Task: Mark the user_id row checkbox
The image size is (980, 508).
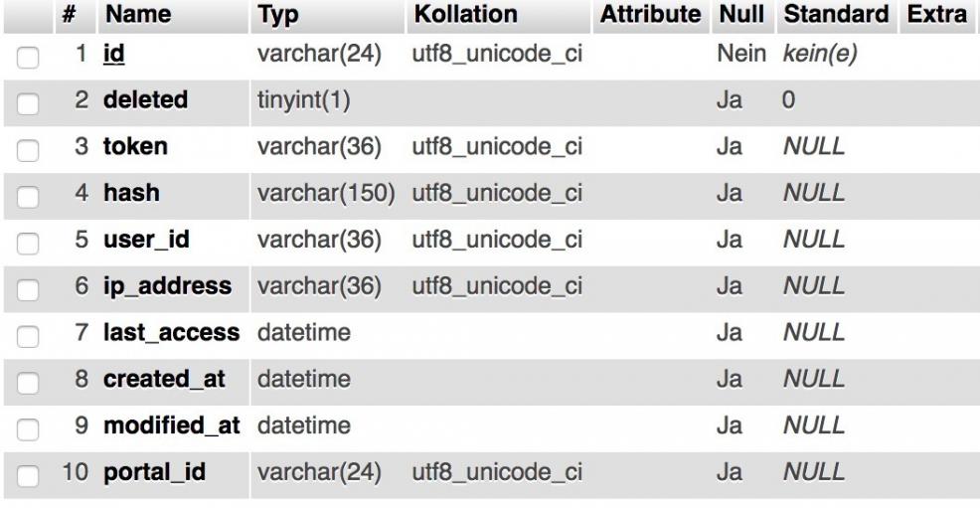Action: (x=31, y=242)
